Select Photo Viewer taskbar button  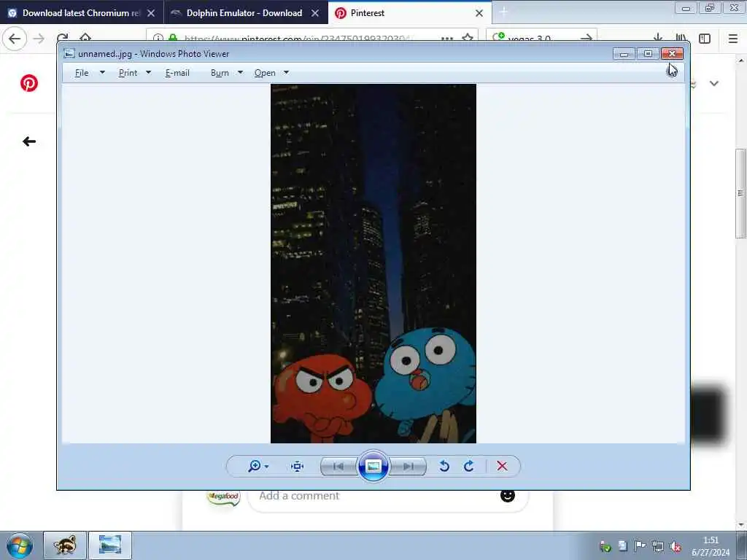[x=109, y=545]
